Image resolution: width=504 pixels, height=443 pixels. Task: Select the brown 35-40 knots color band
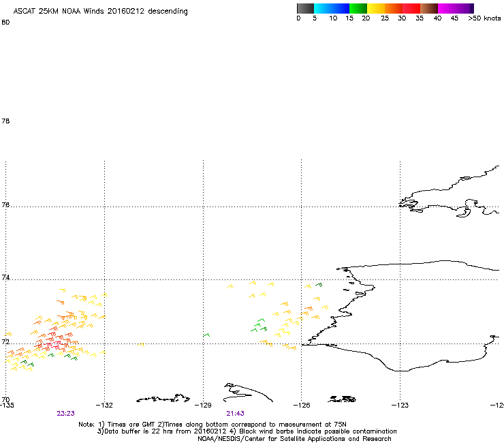pyautogui.click(x=429, y=8)
